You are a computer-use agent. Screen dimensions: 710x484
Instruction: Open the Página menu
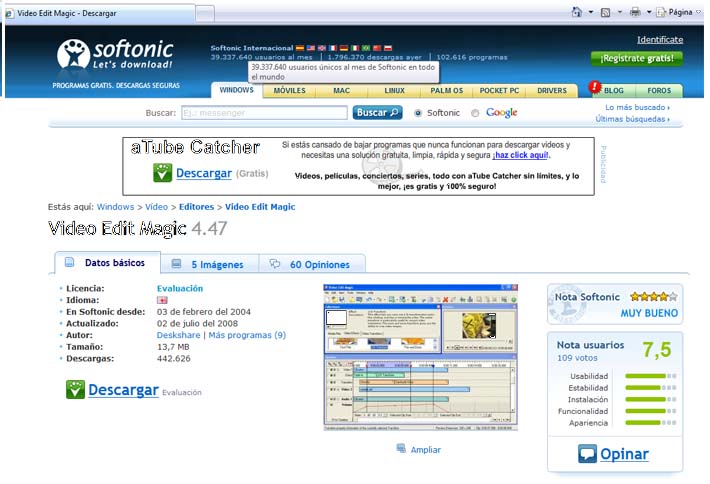[x=679, y=12]
